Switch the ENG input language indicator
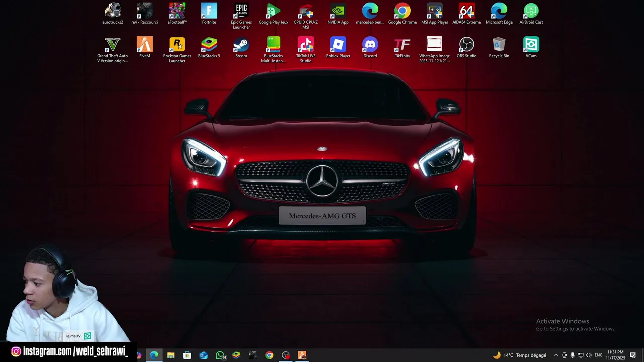Viewport: 644px width, 362px height. (x=599, y=355)
